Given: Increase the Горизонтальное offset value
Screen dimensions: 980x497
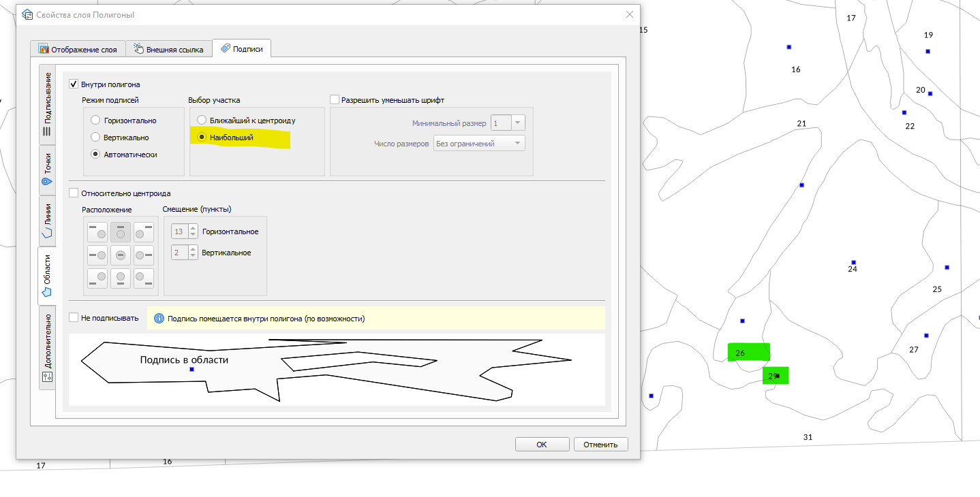Looking at the screenshot, I should tap(193, 228).
